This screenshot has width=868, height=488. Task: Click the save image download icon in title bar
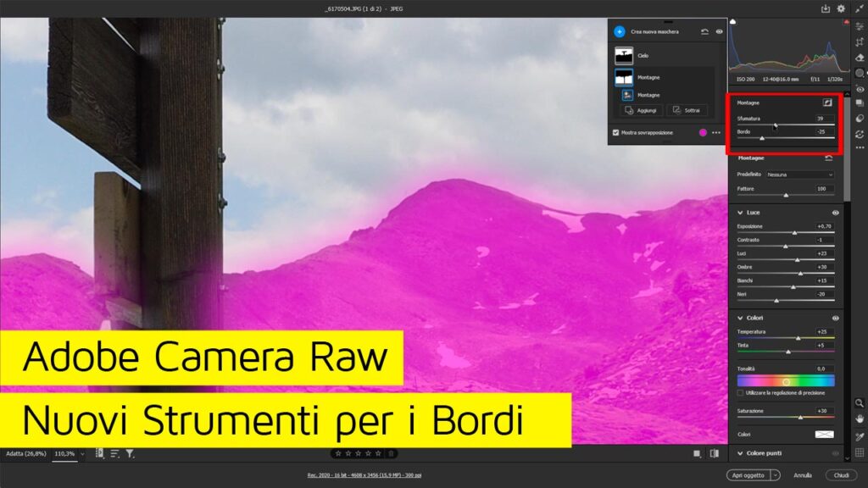point(826,8)
